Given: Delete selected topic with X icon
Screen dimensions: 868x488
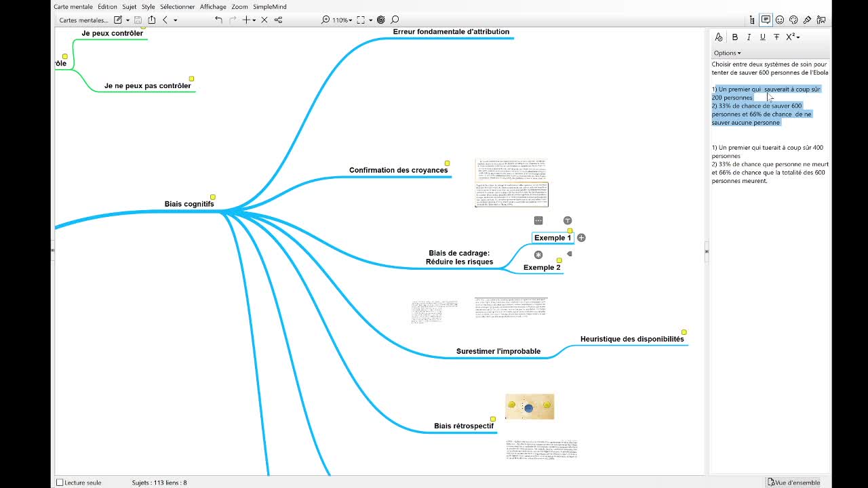Looking at the screenshot, I should click(x=264, y=20).
